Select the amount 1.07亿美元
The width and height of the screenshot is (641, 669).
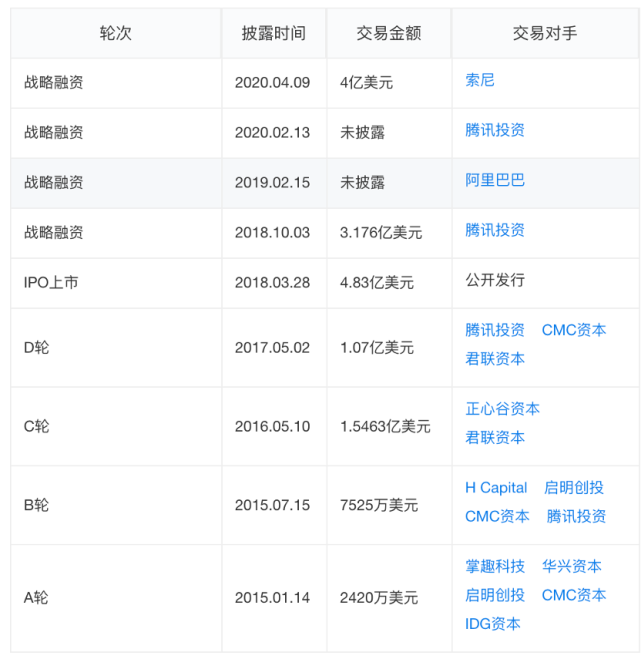coord(376,347)
